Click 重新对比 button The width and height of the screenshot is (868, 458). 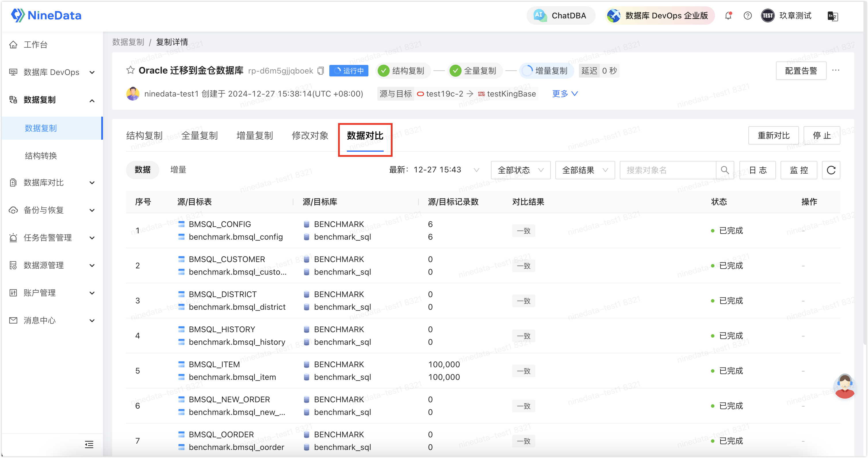click(x=773, y=135)
